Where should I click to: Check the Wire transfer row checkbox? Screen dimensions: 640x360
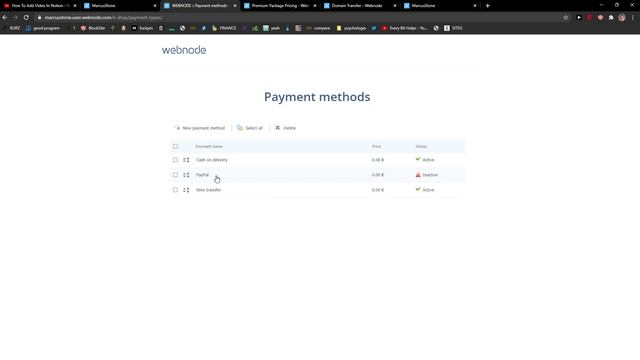175,190
